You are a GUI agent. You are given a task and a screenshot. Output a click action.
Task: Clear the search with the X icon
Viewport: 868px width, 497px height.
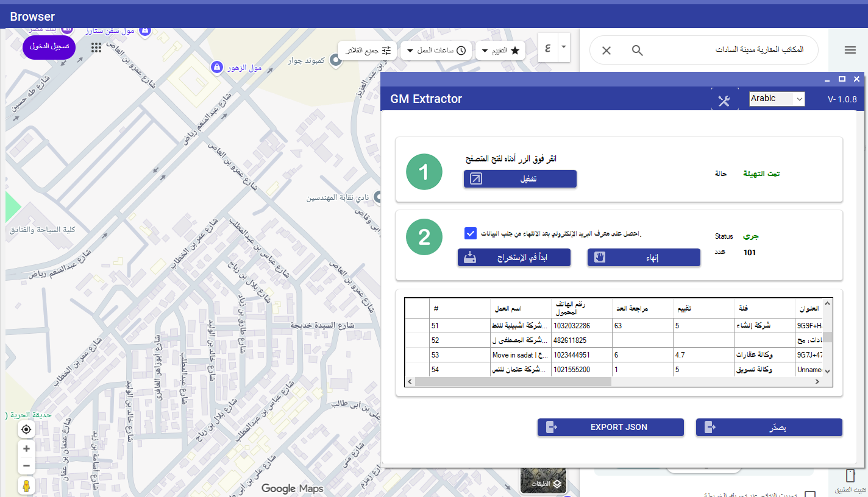coord(607,51)
